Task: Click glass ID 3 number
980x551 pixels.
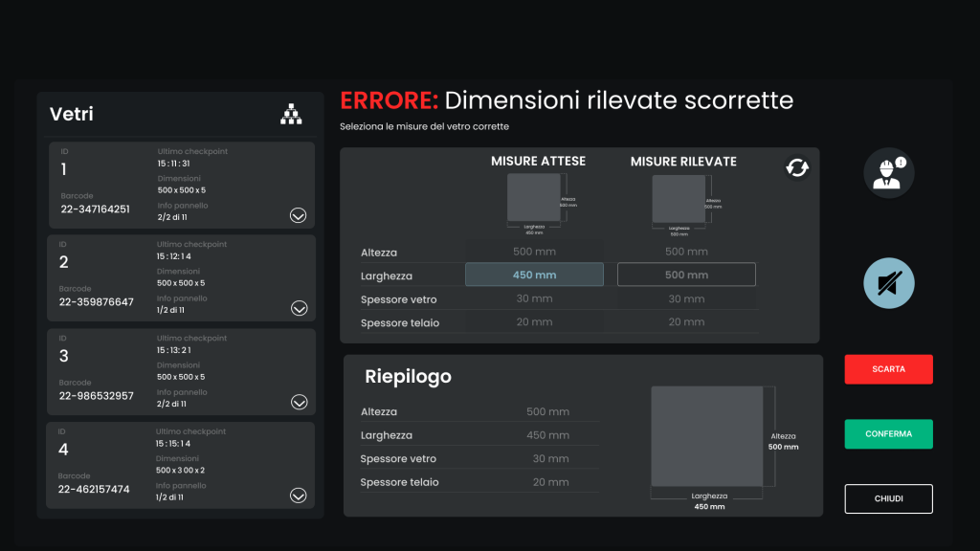Action: click(x=64, y=356)
